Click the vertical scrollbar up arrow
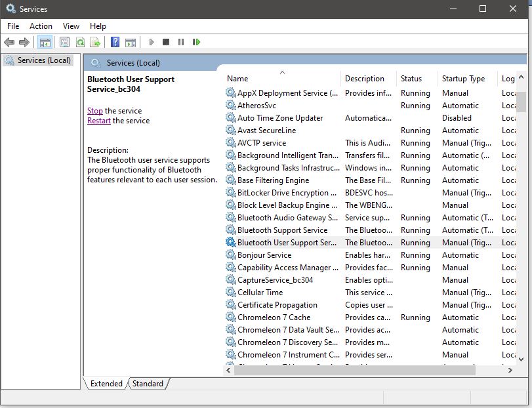Image resolution: width=532 pixels, height=408 pixels. click(x=522, y=77)
